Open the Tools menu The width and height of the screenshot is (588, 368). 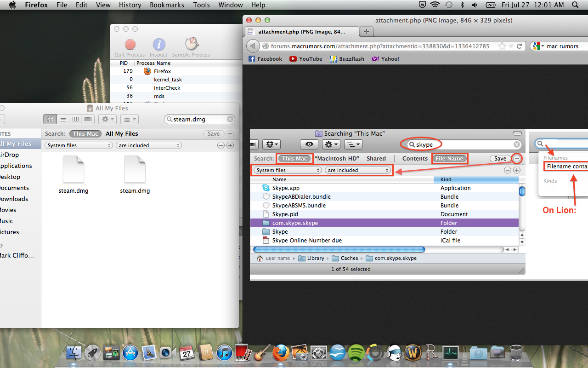(x=201, y=5)
